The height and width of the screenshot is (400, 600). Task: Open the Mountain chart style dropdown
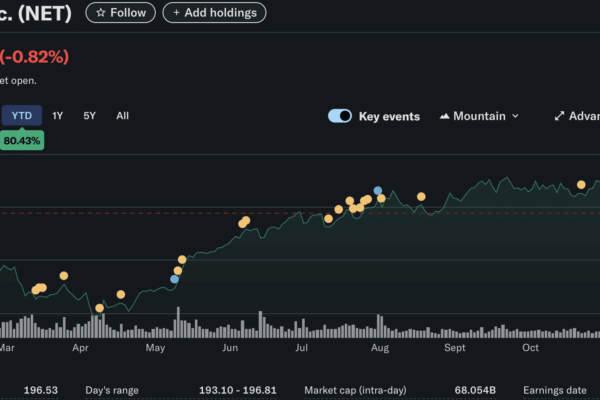point(480,116)
